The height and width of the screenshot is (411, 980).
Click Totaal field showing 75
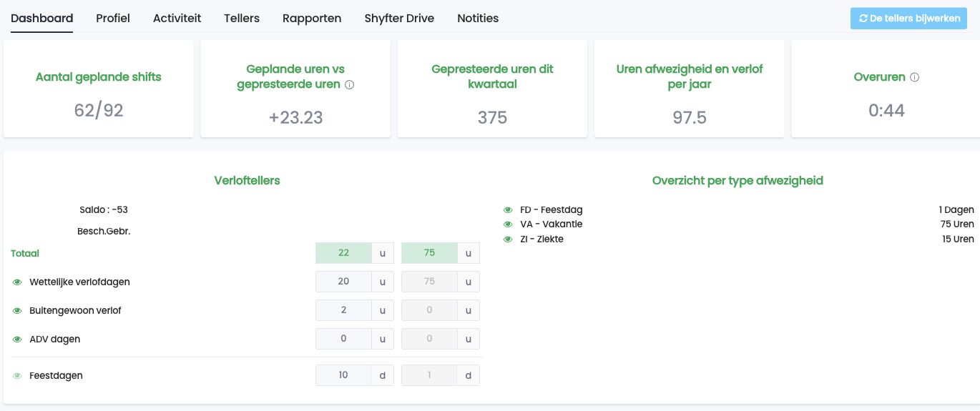click(x=429, y=253)
